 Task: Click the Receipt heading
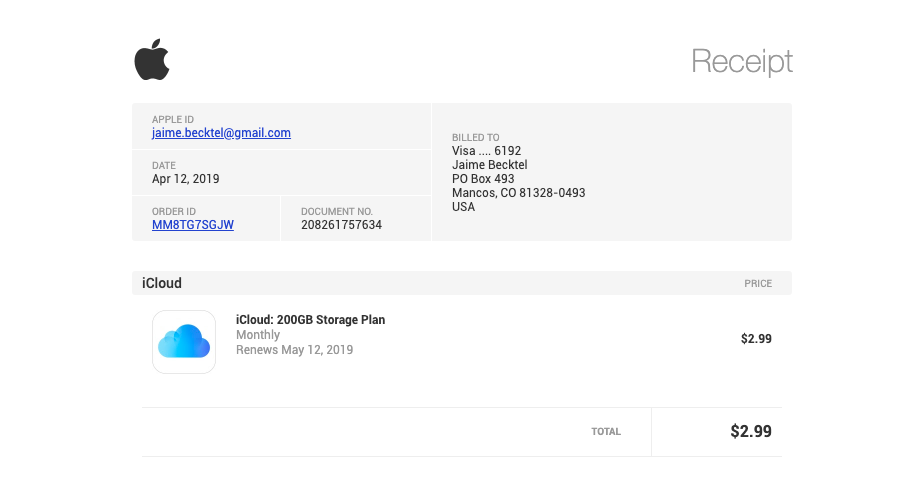coord(742,61)
